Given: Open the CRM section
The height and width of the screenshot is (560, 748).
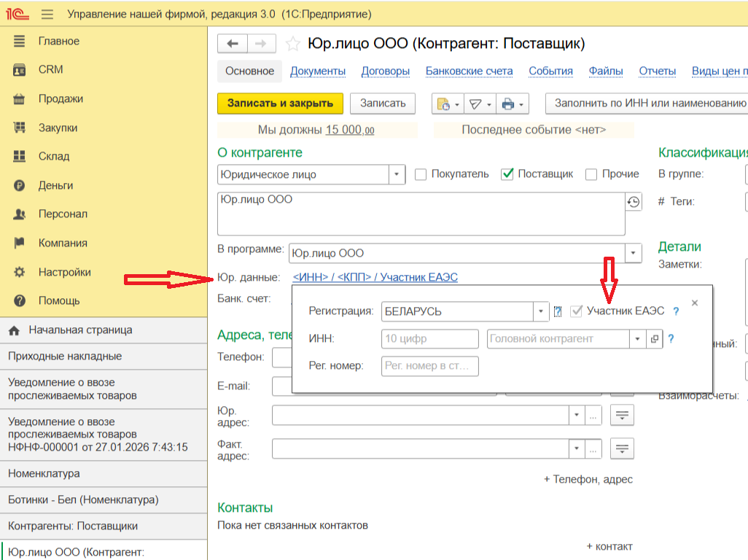Looking at the screenshot, I should click(x=50, y=70).
